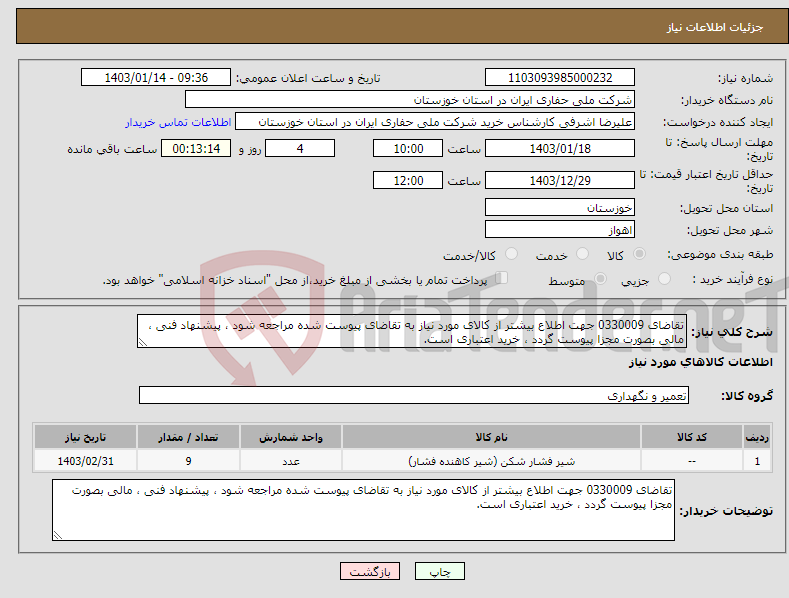Click the کد کالا cell showing --

click(x=692, y=461)
